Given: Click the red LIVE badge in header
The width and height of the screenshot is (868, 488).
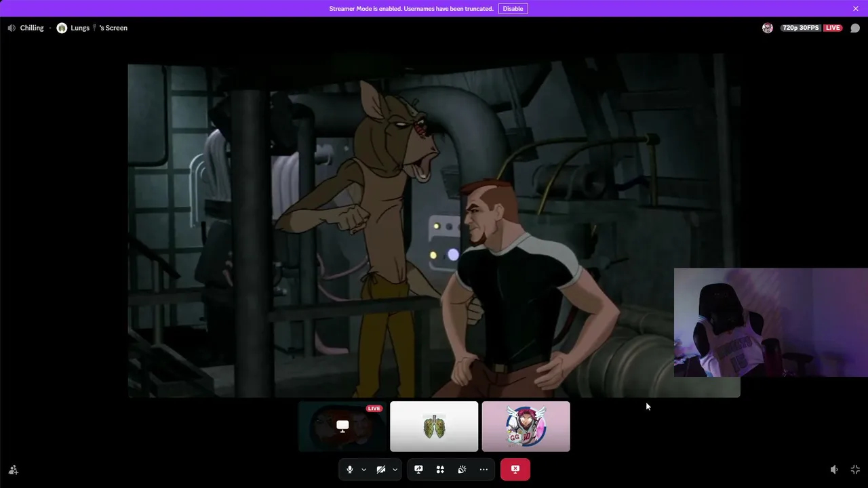Looking at the screenshot, I should [x=833, y=28].
